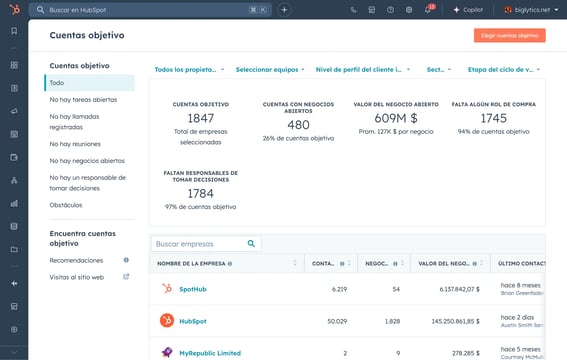Select No hay llamadas registradas view
This screenshot has width=567, height=360.
(x=74, y=122)
